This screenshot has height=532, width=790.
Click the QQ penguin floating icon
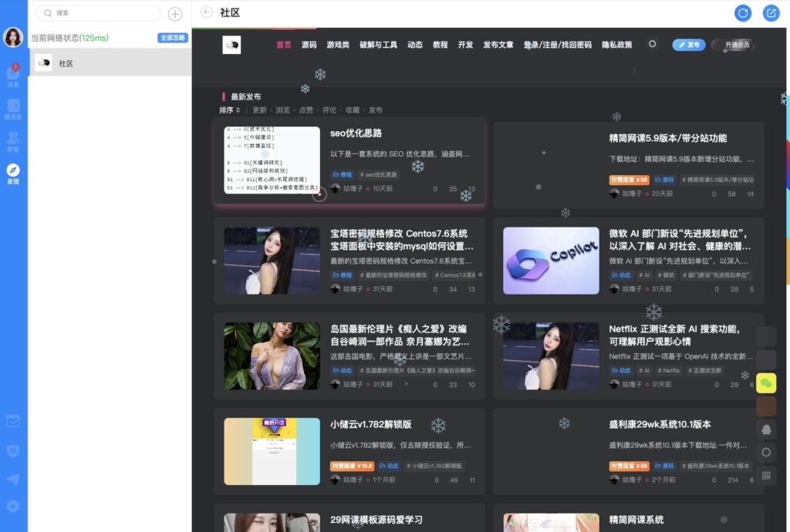click(765, 429)
